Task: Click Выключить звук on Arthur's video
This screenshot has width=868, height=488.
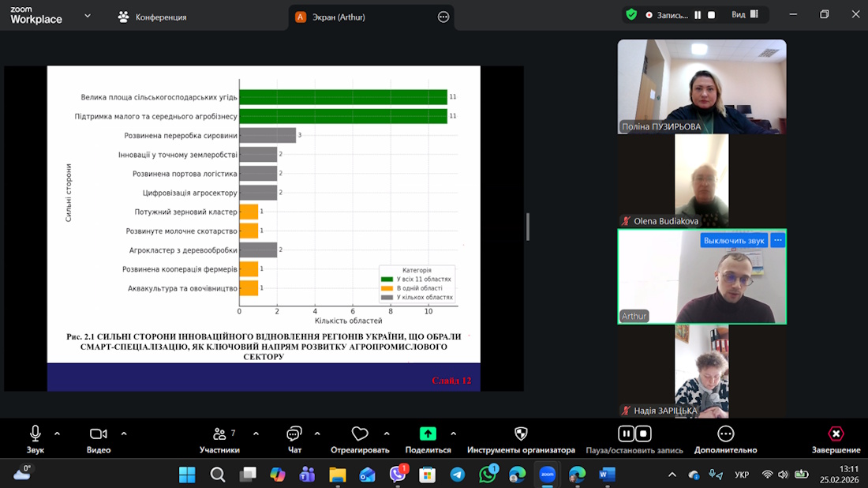Action: coord(734,240)
